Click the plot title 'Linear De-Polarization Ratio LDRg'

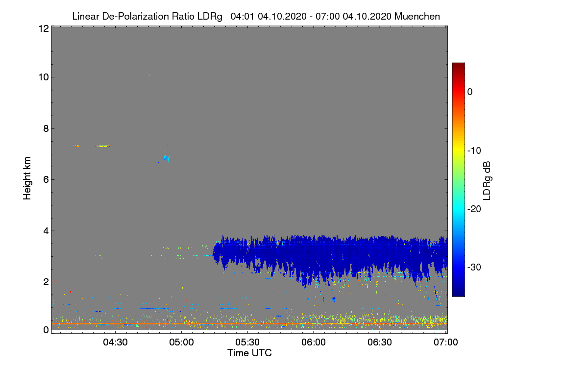(147, 16)
